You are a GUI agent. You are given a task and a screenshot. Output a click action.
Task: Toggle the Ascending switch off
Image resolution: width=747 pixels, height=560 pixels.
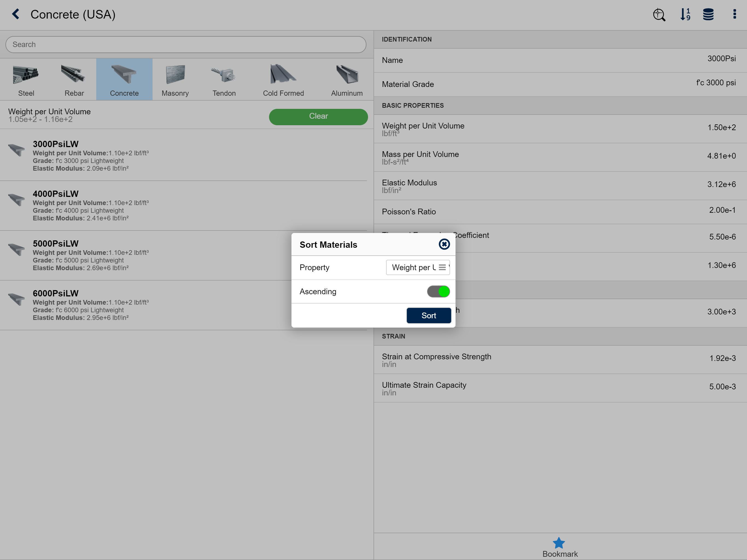coord(438,291)
